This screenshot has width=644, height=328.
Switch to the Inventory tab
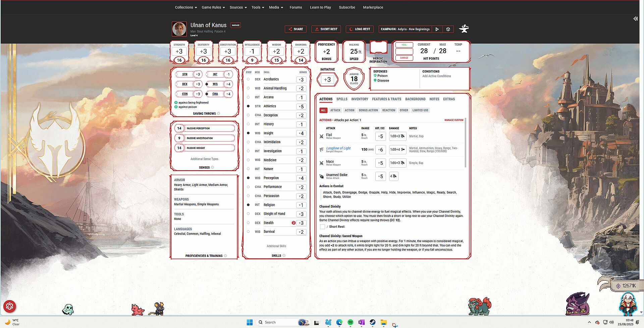[360, 99]
